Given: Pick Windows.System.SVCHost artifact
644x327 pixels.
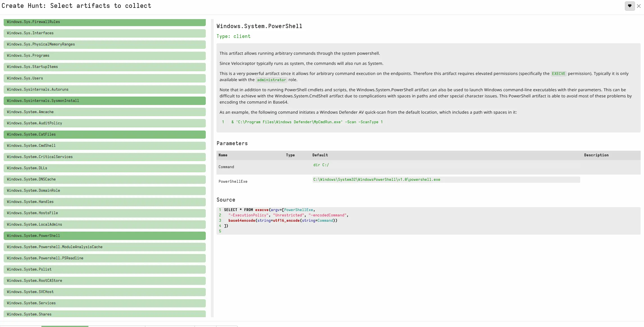Looking at the screenshot, I should (x=105, y=292).
